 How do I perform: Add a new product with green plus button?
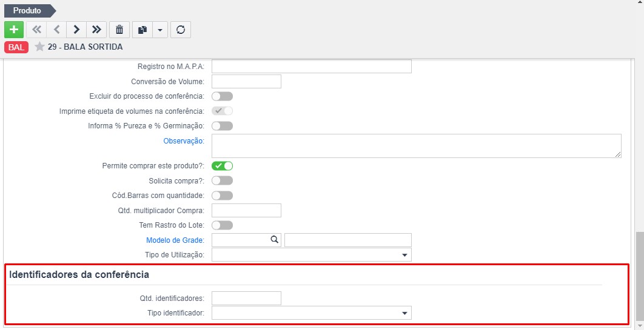[14, 30]
